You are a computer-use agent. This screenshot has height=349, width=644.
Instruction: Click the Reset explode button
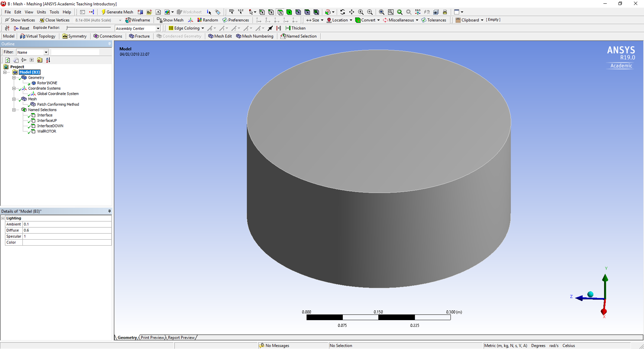tap(21, 28)
